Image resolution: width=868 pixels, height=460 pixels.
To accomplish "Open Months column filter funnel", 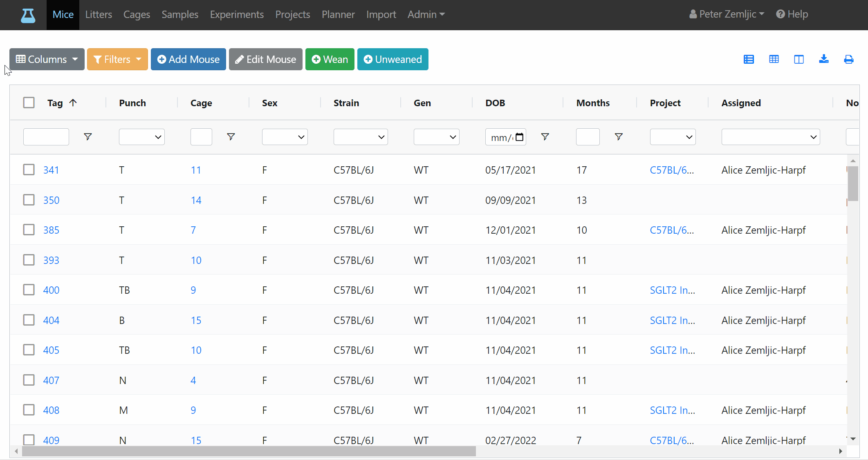I will 619,137.
